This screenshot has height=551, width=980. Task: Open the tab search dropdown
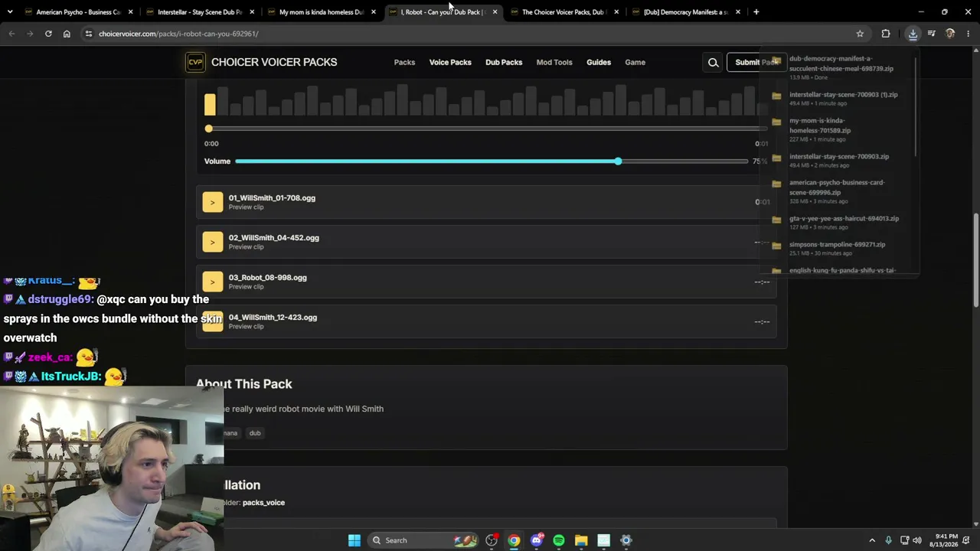click(x=10, y=12)
